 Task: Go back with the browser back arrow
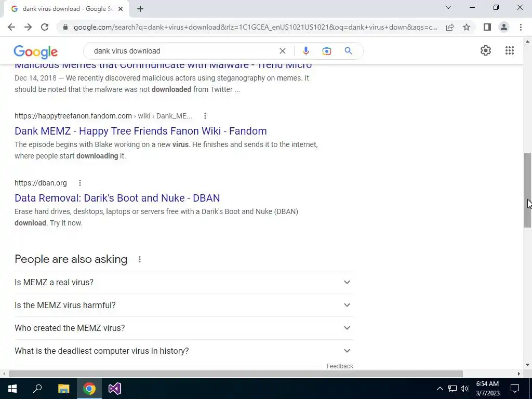(11, 27)
